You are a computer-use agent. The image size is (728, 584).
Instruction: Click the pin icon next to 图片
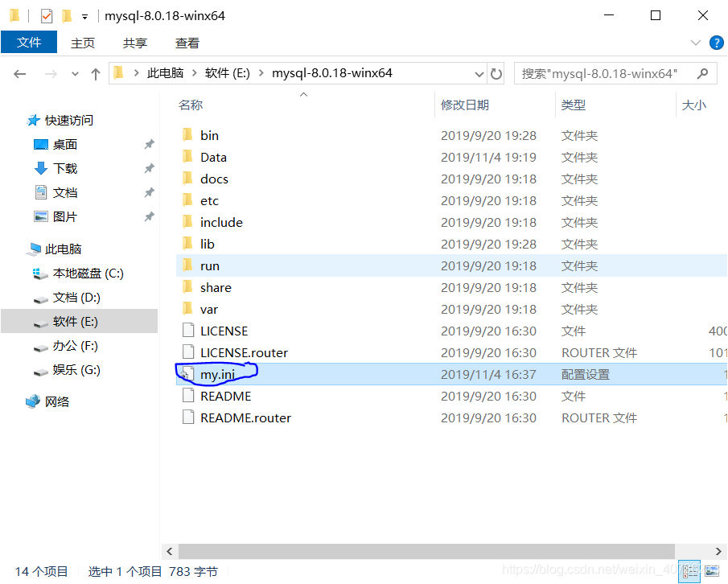[149, 217]
